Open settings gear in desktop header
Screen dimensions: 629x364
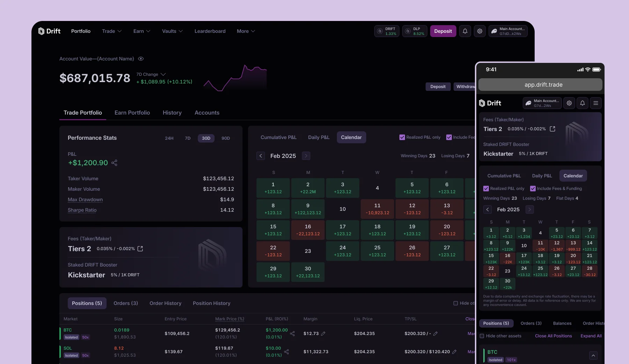pyautogui.click(x=480, y=31)
